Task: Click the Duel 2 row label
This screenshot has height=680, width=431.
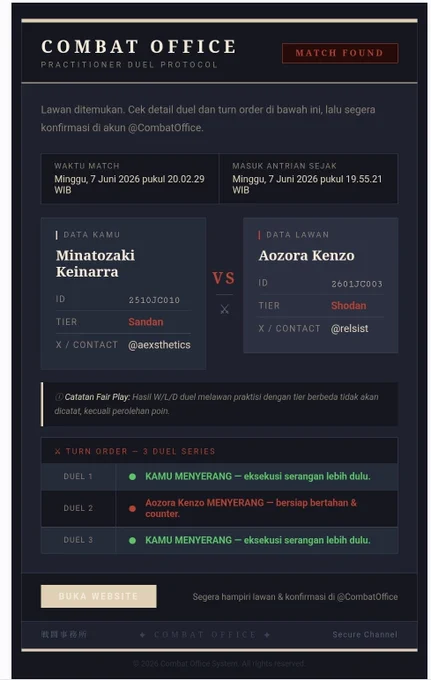Action: (78, 508)
